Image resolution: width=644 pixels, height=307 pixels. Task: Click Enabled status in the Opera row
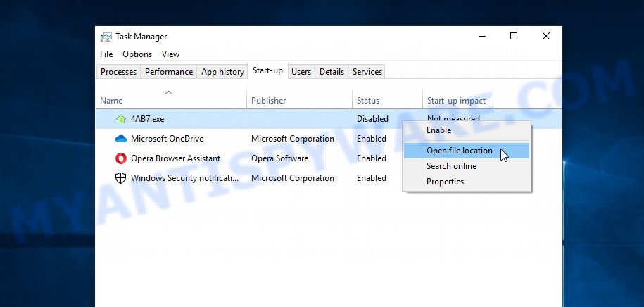[372, 158]
